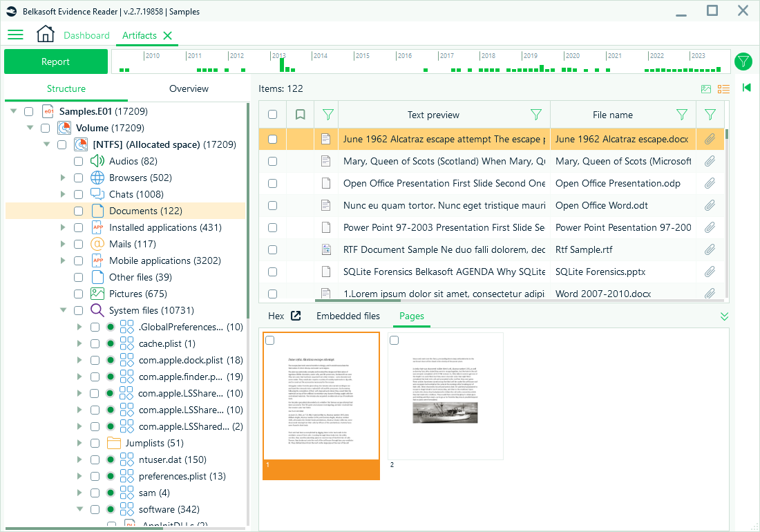Open the Hex tab
Image resolution: width=760 pixels, height=532 pixels.
(276, 316)
